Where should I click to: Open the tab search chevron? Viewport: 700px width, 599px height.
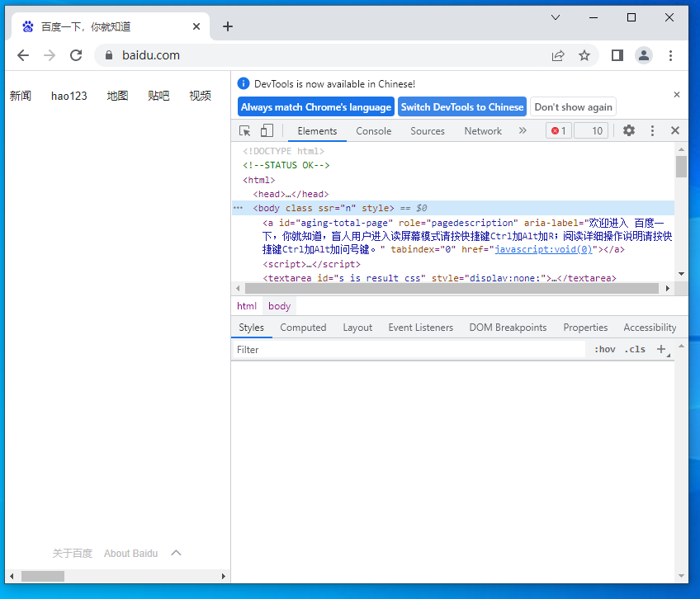pos(556,17)
